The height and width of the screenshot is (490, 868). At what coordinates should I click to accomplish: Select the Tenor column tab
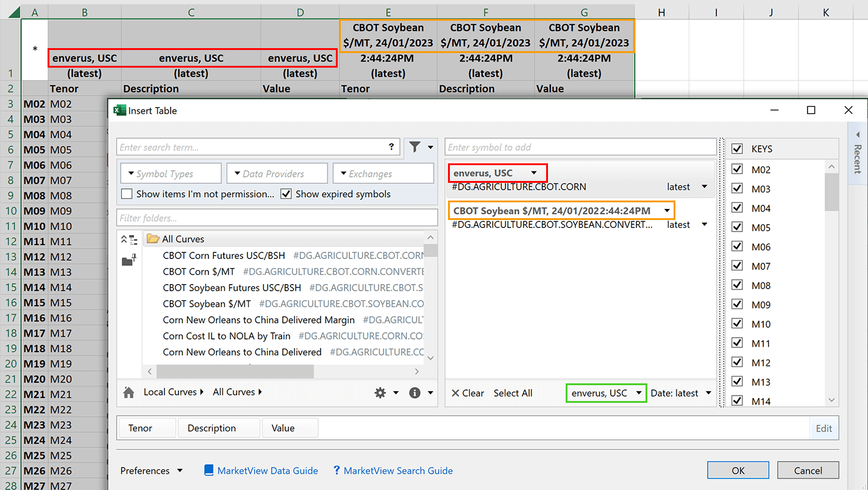pos(147,428)
